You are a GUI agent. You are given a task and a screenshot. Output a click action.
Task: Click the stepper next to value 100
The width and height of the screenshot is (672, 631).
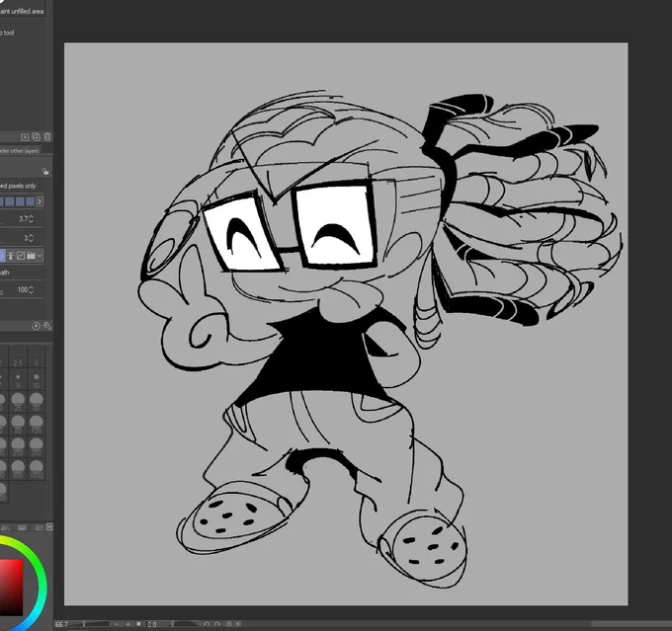(x=31, y=290)
